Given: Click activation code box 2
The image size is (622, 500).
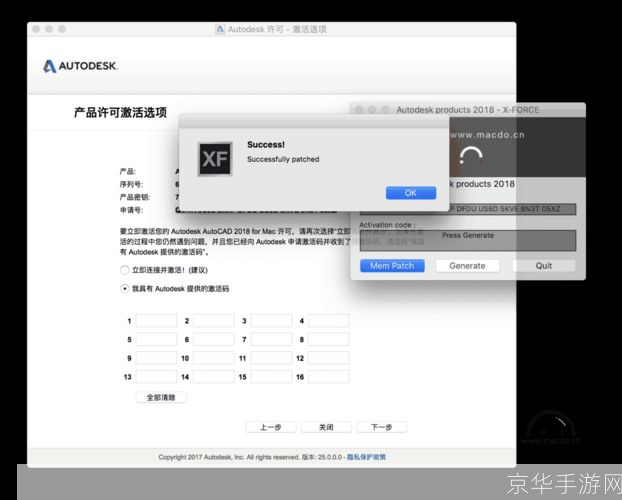Looking at the screenshot, I should click(214, 321).
